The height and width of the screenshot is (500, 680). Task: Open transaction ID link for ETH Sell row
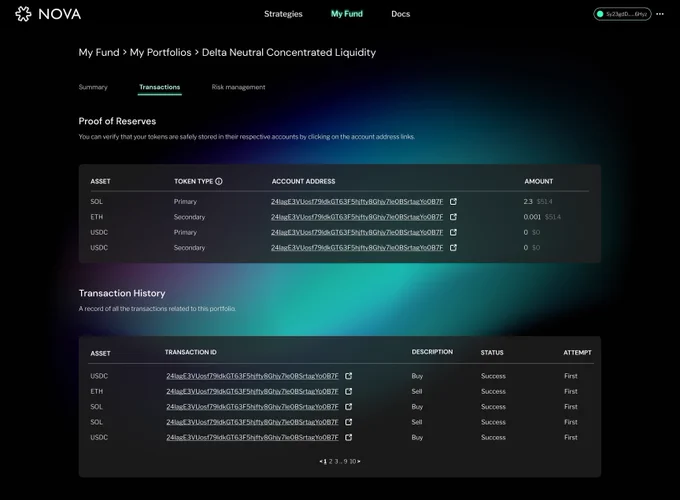(252, 391)
